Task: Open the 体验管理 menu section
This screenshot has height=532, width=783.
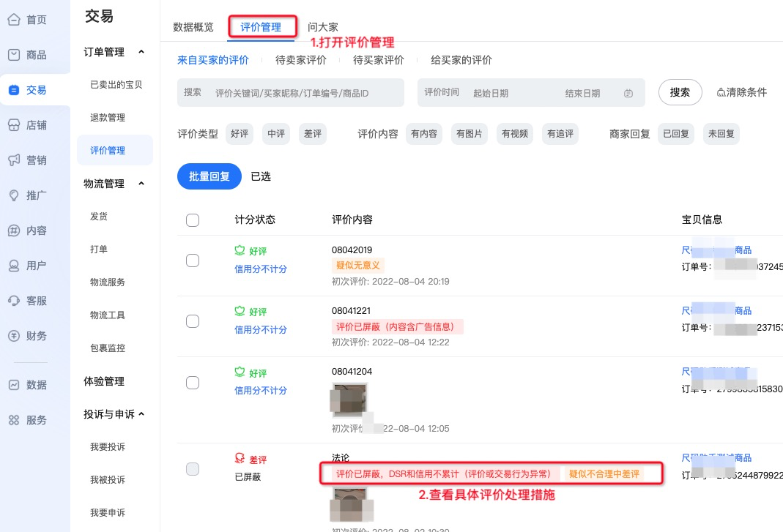Action: tap(104, 381)
